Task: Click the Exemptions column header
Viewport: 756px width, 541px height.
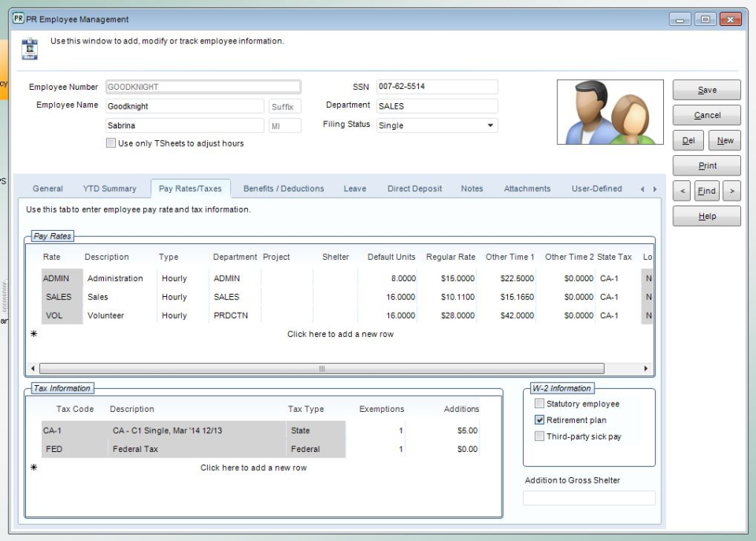Action: [x=381, y=409]
